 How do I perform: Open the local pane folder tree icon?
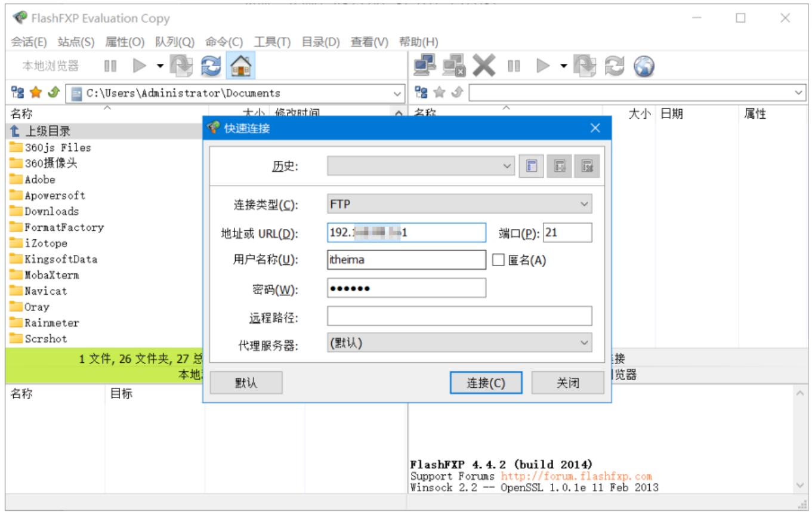pos(18,92)
